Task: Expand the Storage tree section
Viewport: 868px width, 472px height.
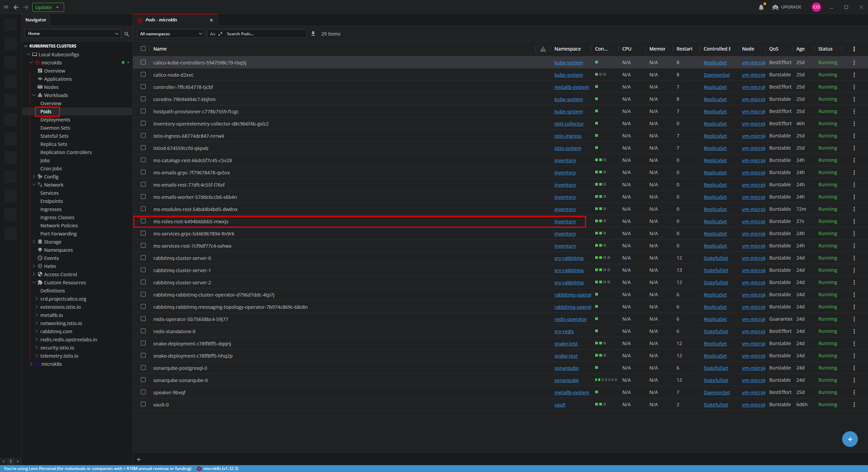Action: [x=34, y=242]
